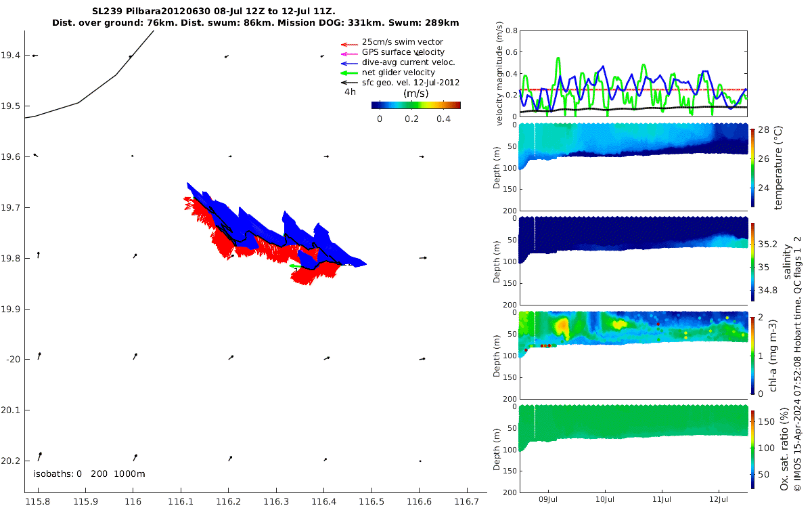
Task: Select the 'sfc geo. vel. 12-Jul-2012' legend label
Action: (411, 83)
